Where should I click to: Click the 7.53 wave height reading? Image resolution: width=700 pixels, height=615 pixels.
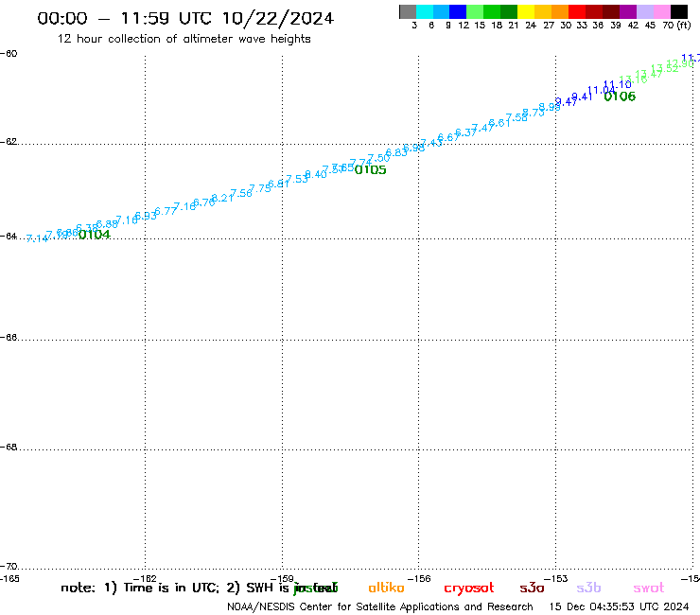(297, 179)
